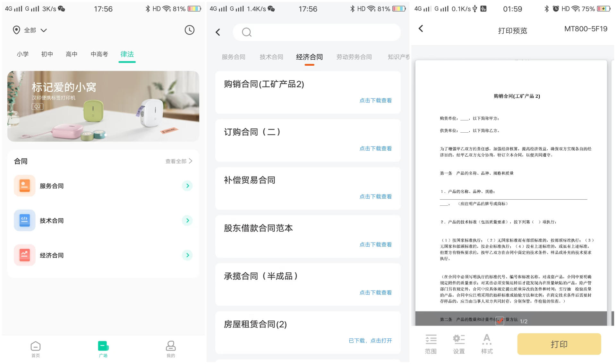
Task: Switch to the 劳动劳务合同 tab
Action: (x=354, y=57)
